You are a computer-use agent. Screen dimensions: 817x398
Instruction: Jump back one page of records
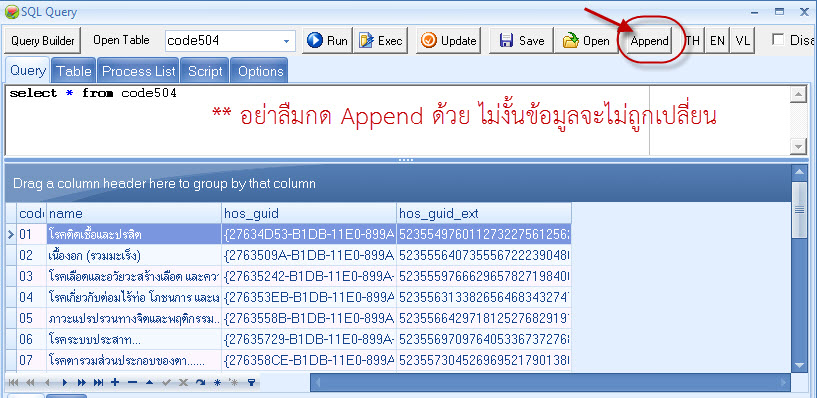click(x=30, y=382)
